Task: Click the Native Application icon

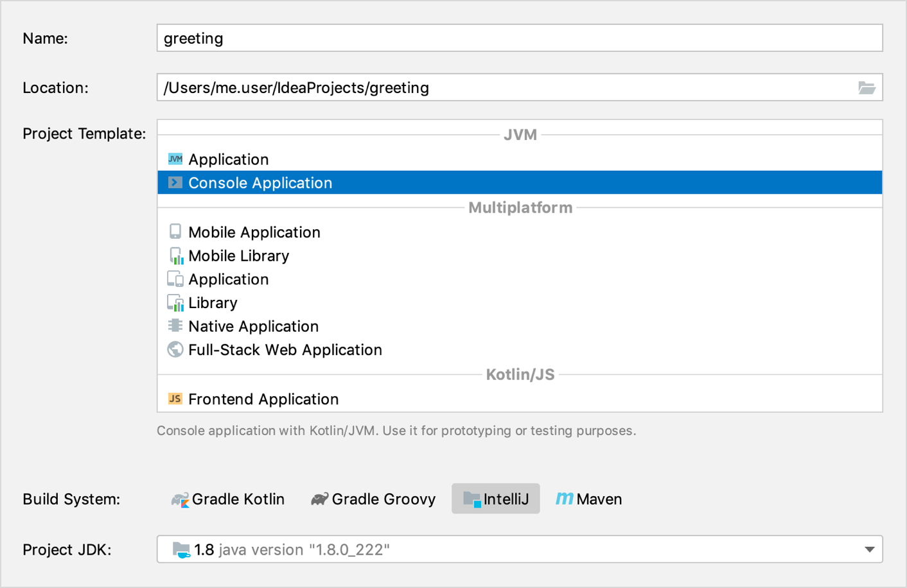Action: (175, 326)
